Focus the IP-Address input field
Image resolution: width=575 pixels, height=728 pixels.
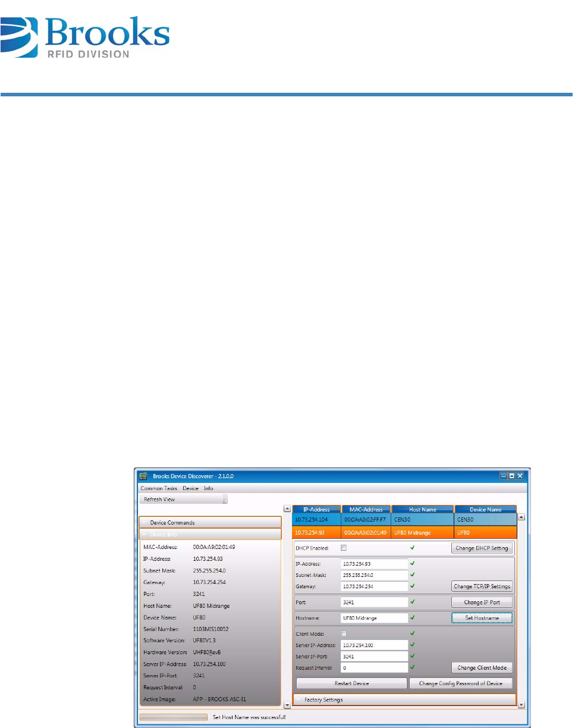point(374,564)
